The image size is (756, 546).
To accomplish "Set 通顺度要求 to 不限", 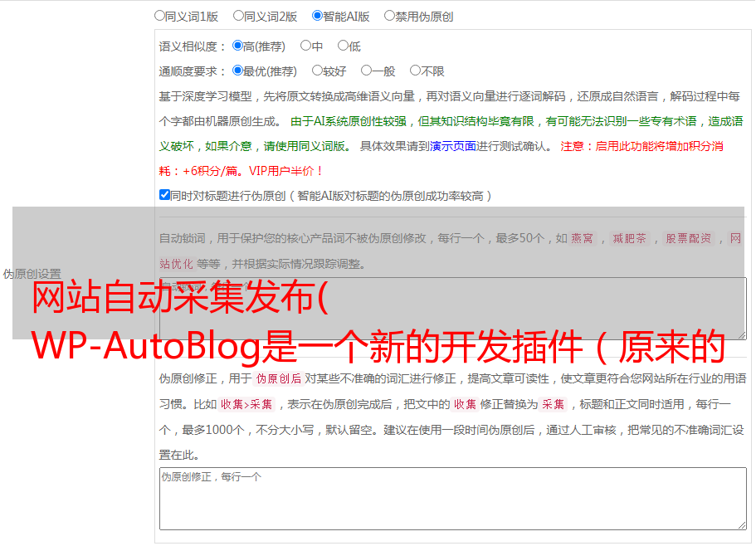I will (x=415, y=71).
